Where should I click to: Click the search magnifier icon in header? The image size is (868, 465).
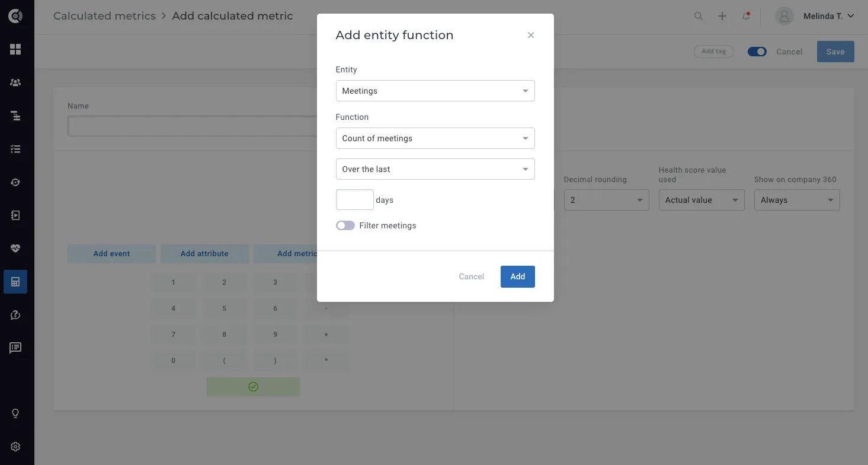699,17
